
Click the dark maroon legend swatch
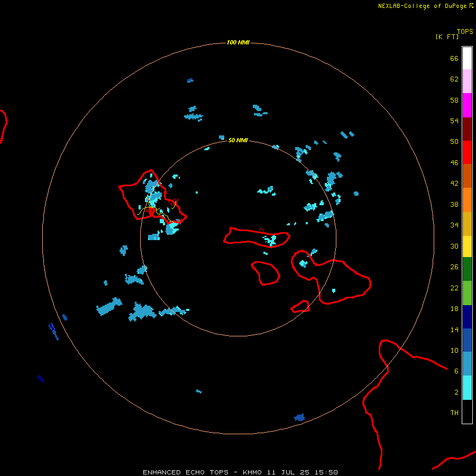click(467, 129)
